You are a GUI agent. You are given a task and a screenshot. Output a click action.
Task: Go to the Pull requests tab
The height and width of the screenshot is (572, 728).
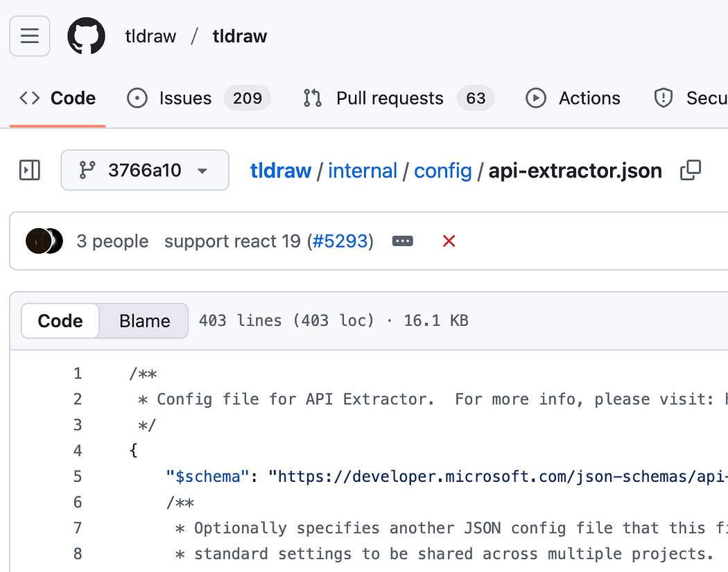point(390,98)
